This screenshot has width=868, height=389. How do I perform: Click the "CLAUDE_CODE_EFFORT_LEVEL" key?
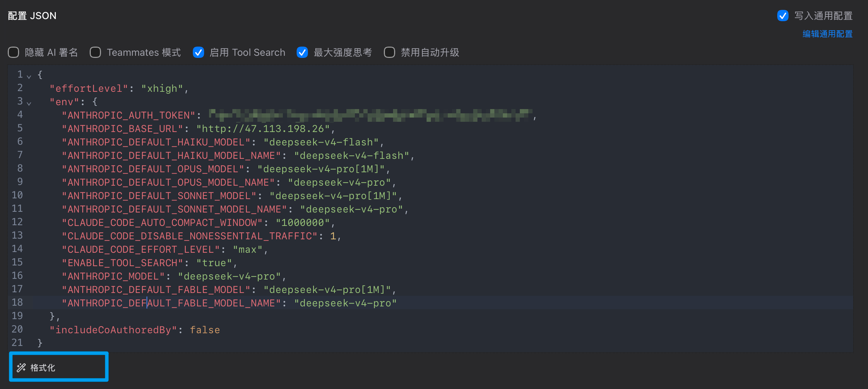point(141,249)
